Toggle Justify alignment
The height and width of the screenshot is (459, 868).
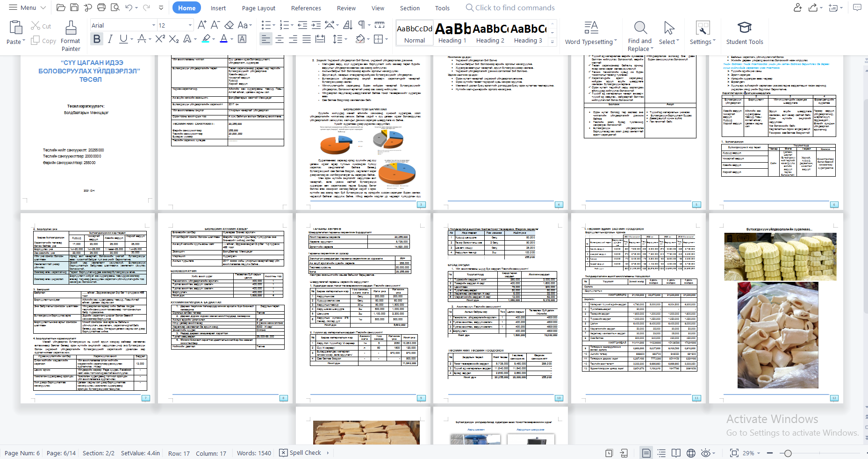coord(307,39)
